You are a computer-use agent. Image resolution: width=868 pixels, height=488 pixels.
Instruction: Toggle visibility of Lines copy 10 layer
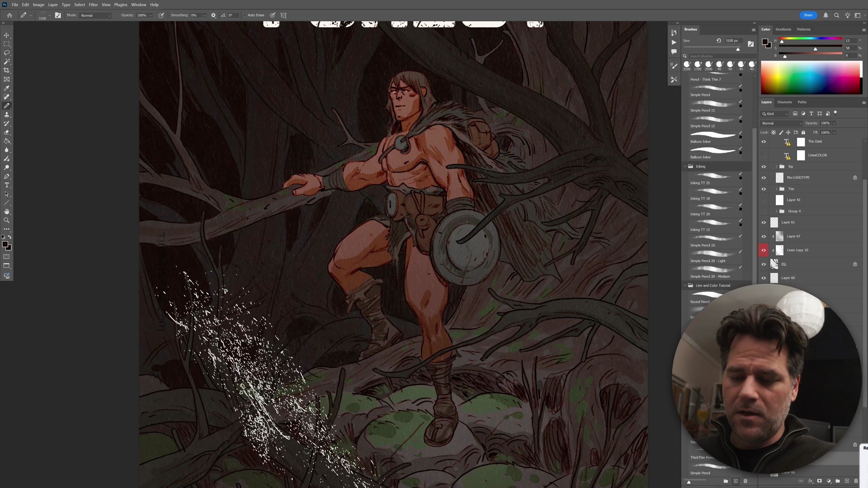[764, 250]
